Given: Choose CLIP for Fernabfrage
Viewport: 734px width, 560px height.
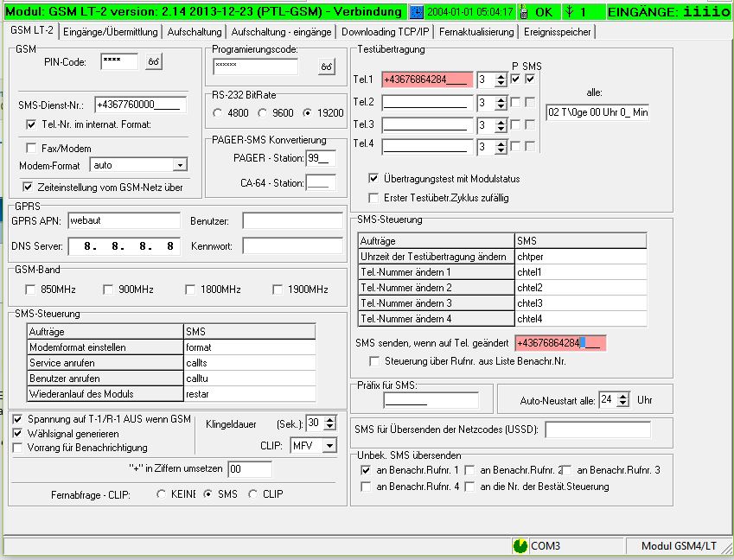Looking at the screenshot, I should coord(252,494).
